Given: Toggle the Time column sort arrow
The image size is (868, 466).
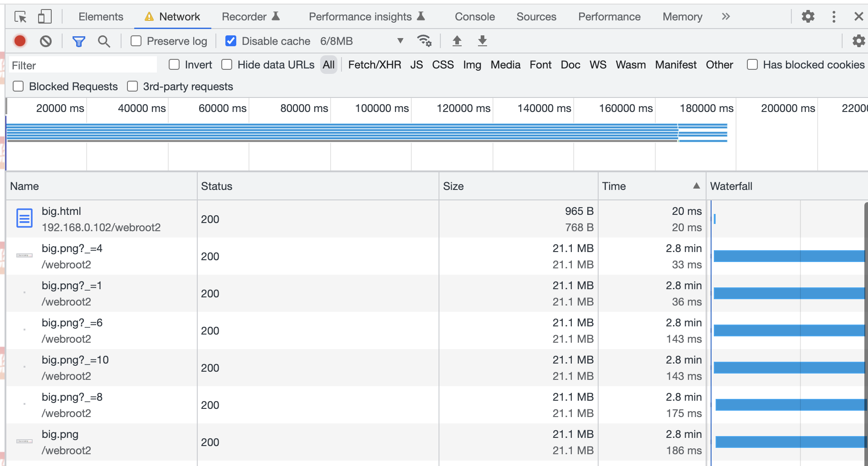Looking at the screenshot, I should pyautogui.click(x=697, y=186).
